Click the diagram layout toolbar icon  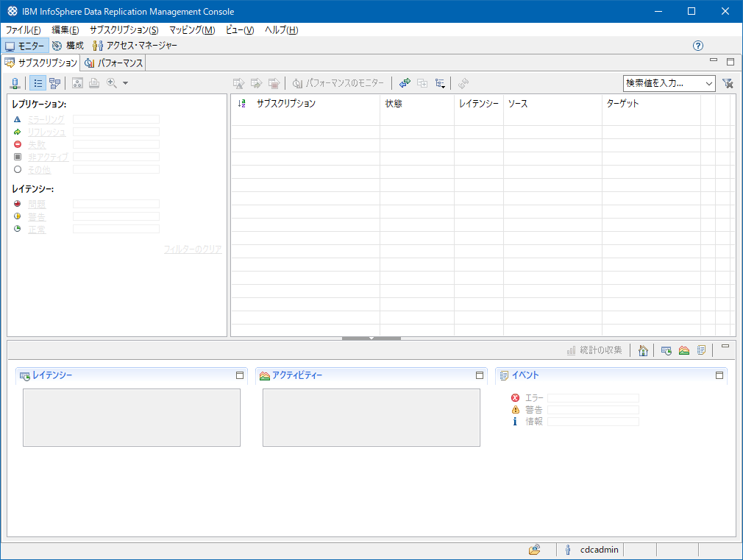[77, 83]
